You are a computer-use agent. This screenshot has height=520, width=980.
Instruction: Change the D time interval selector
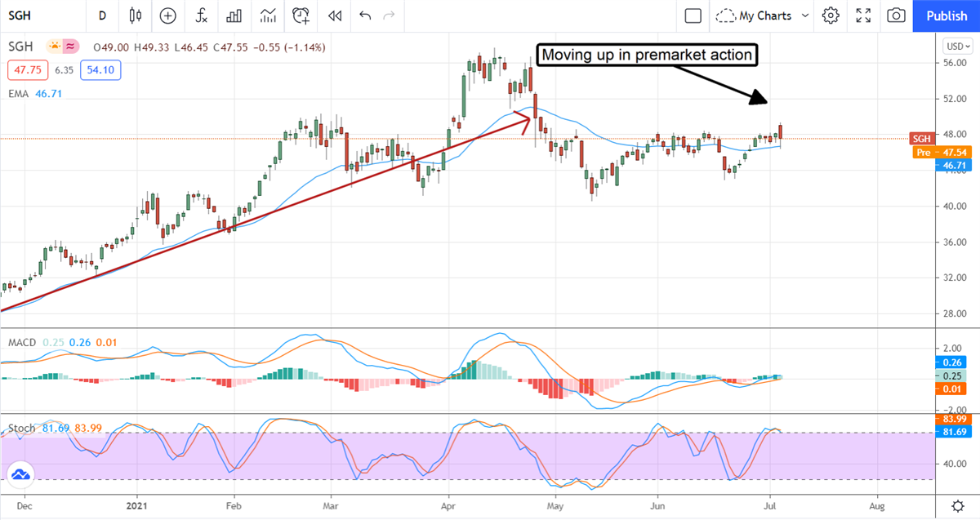(102, 16)
